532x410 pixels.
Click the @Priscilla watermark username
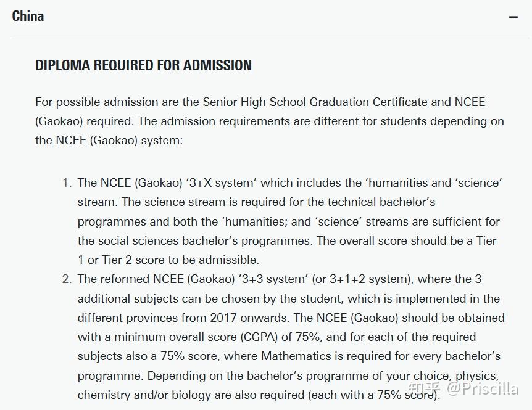tap(483, 388)
